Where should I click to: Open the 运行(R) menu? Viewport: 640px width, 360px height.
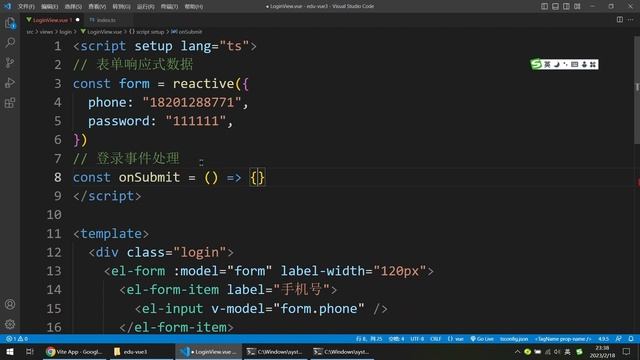point(145,7)
